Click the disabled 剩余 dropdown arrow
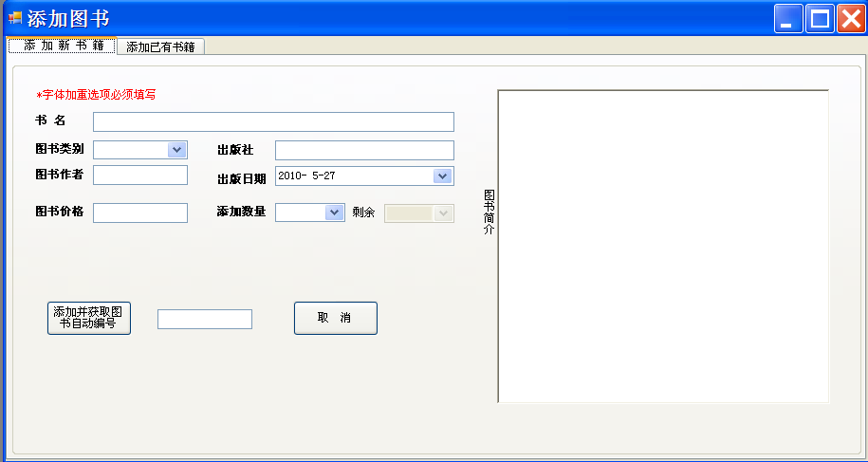The width and height of the screenshot is (868, 462). 443,213
